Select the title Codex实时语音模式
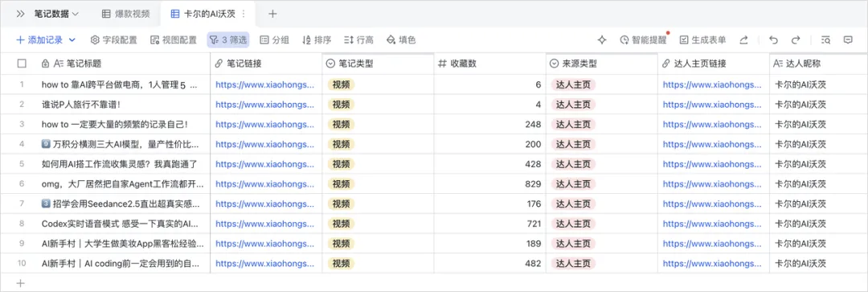 point(120,224)
